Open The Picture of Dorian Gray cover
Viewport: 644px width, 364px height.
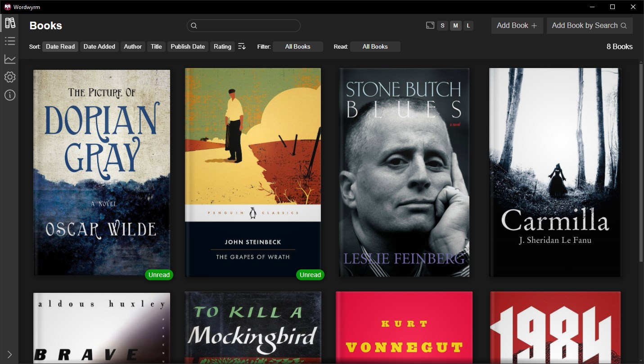pyautogui.click(x=102, y=172)
